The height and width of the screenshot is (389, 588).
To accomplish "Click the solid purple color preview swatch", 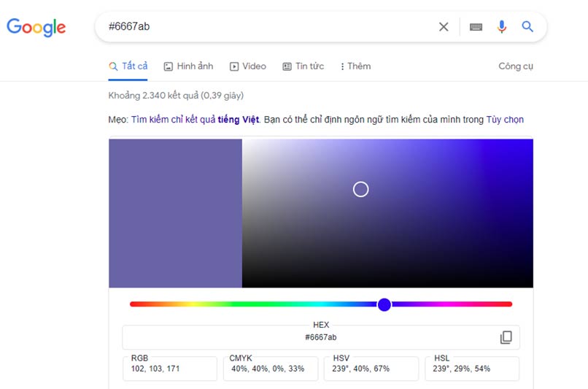I will click(x=175, y=213).
